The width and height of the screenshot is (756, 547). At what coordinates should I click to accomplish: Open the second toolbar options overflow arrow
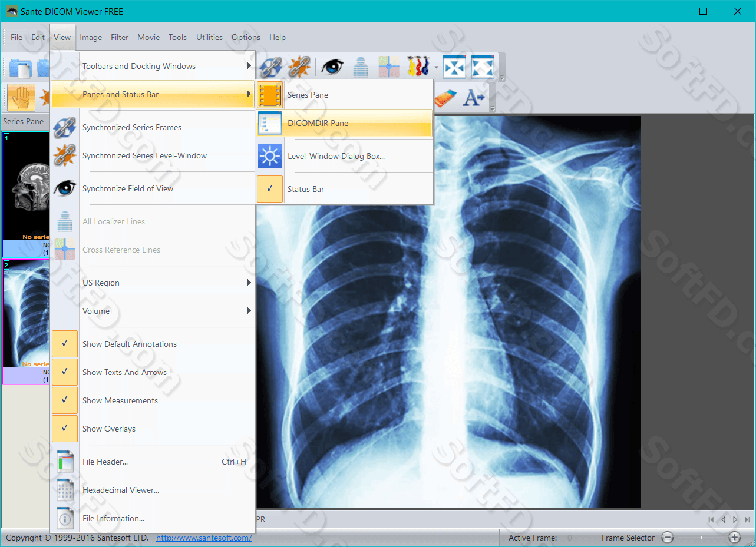(x=492, y=109)
